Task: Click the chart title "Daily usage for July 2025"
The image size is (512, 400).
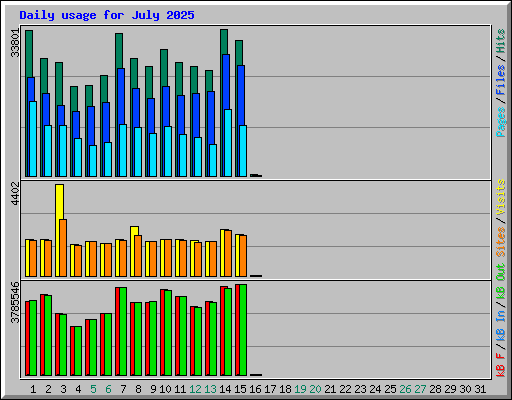Action: 107,15
